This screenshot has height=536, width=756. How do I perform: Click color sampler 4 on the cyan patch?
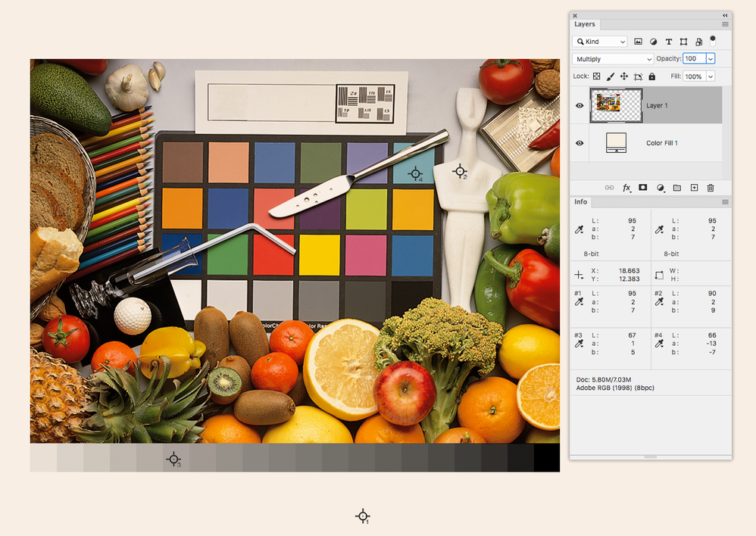(x=415, y=173)
